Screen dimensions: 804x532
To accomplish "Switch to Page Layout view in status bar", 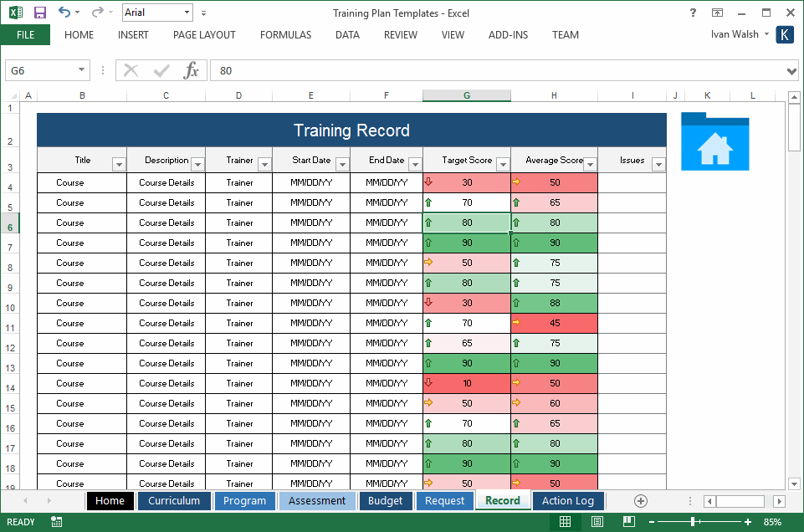I will click(x=596, y=521).
